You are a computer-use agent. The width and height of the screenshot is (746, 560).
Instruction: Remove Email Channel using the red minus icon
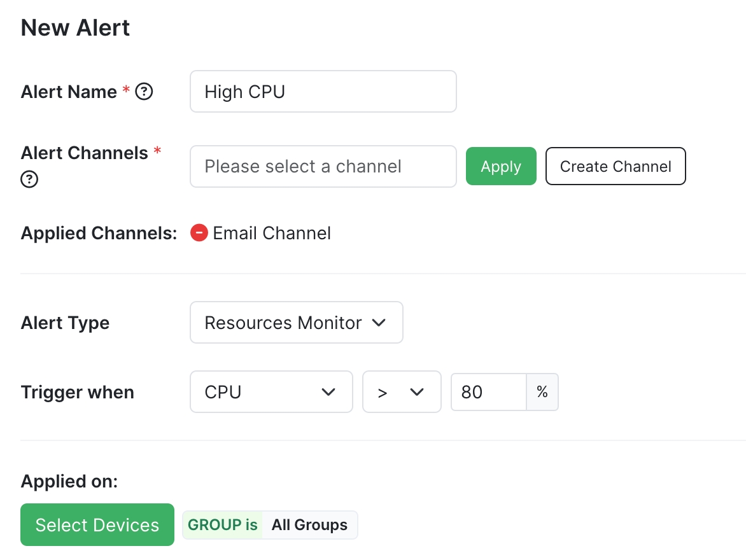coord(199,234)
